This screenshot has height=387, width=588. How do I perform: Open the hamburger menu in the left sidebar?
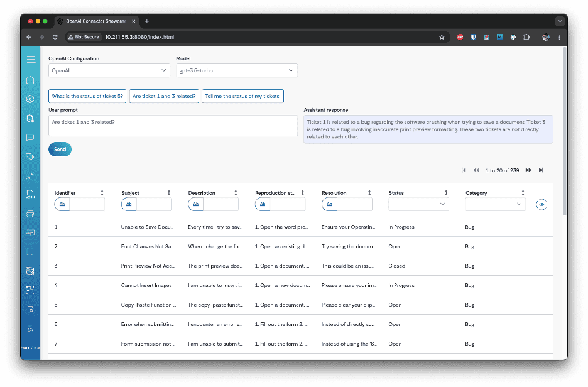(30, 60)
